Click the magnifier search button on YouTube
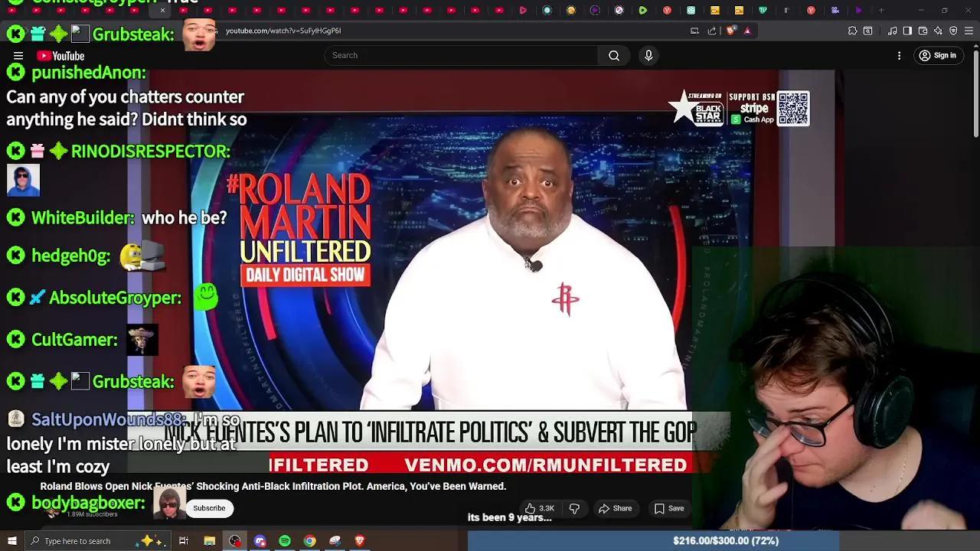The image size is (980, 551). [614, 55]
